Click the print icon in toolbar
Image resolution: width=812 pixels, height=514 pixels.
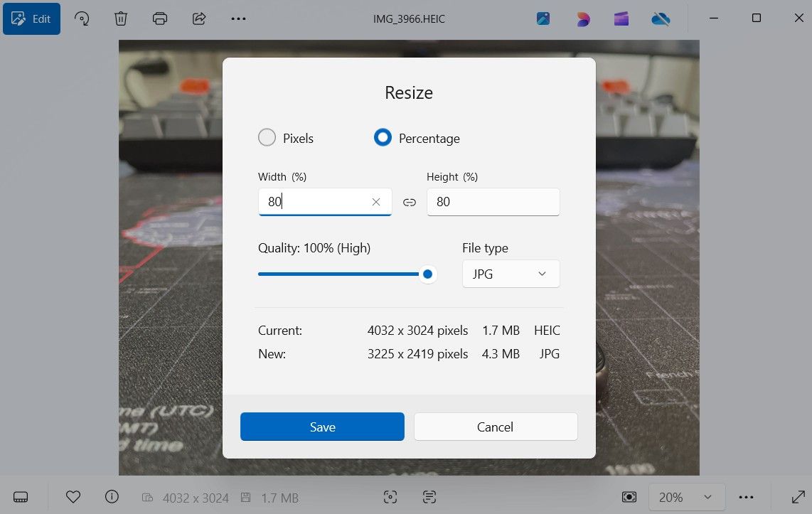tap(160, 18)
